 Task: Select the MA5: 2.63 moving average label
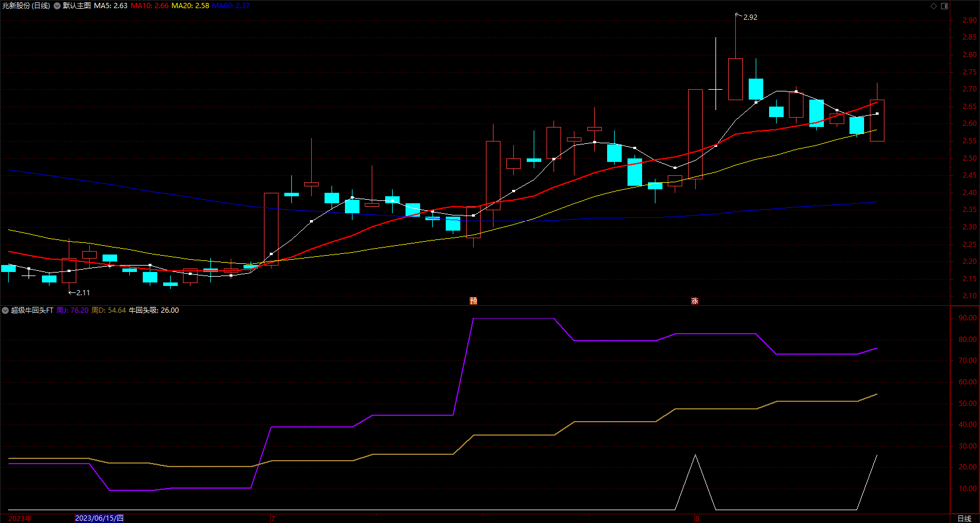(x=111, y=6)
